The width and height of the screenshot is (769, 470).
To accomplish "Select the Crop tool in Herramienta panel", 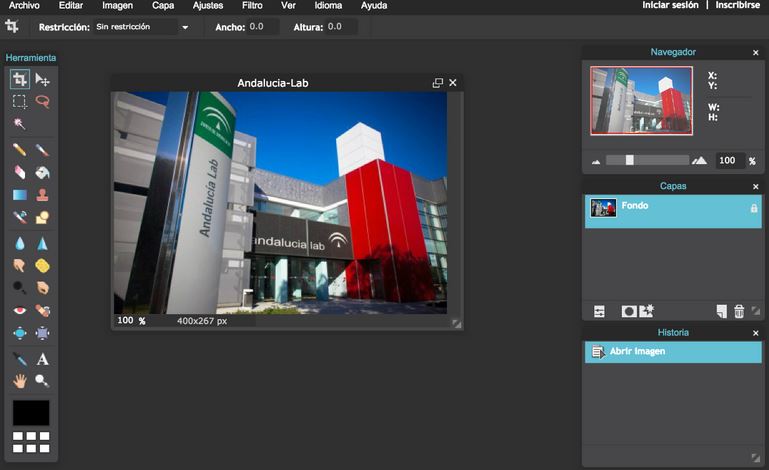I will pos(20,79).
